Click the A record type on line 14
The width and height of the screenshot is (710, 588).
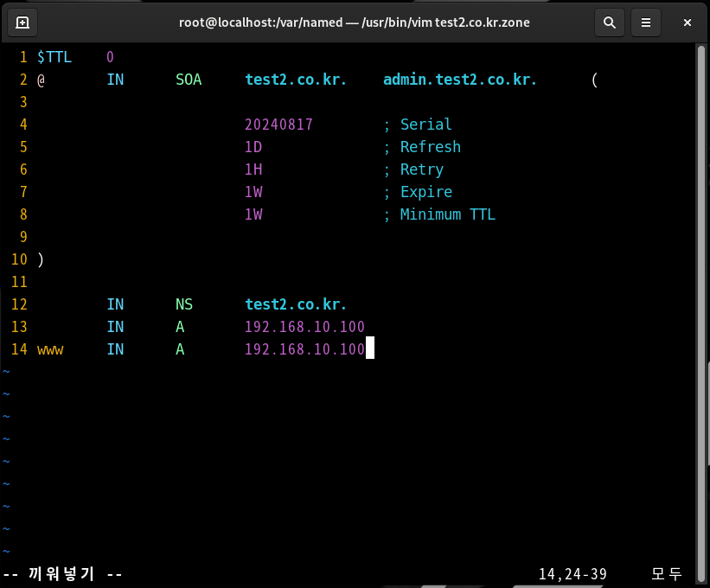[x=180, y=349]
